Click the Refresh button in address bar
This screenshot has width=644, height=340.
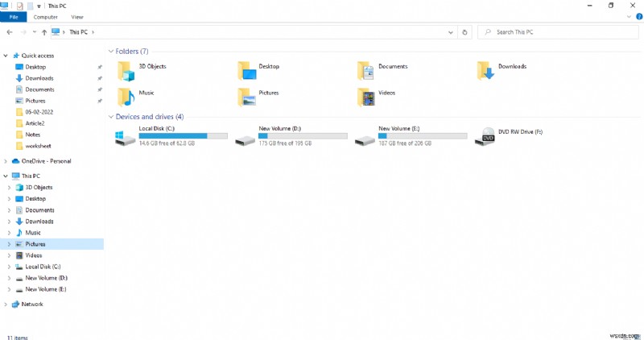[x=464, y=32]
